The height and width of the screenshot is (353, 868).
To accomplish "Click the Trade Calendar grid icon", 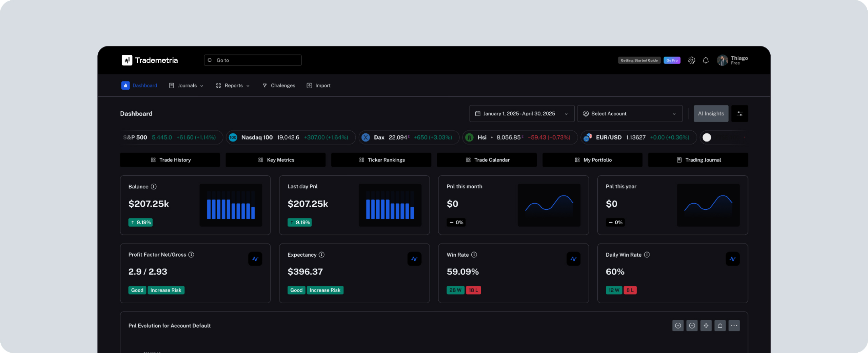I will 468,160.
